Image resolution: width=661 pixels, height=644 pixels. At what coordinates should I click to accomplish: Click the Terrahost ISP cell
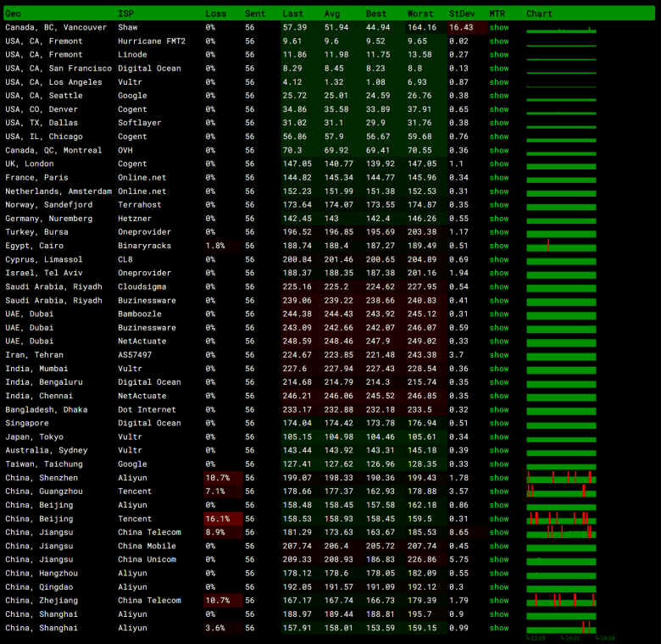coord(139,205)
